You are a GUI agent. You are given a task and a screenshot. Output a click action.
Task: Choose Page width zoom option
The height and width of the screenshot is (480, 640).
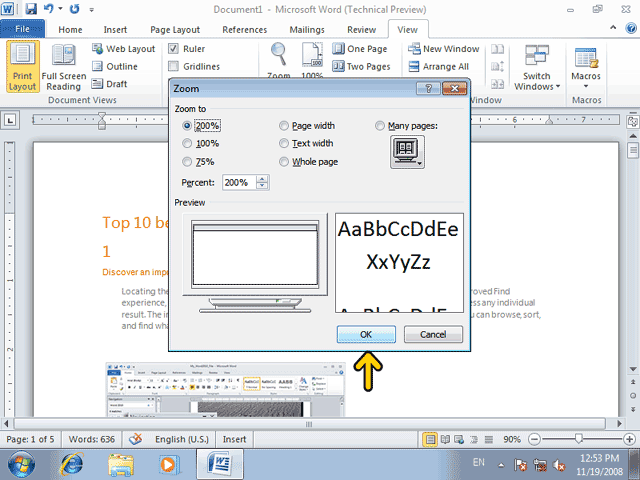(284, 126)
